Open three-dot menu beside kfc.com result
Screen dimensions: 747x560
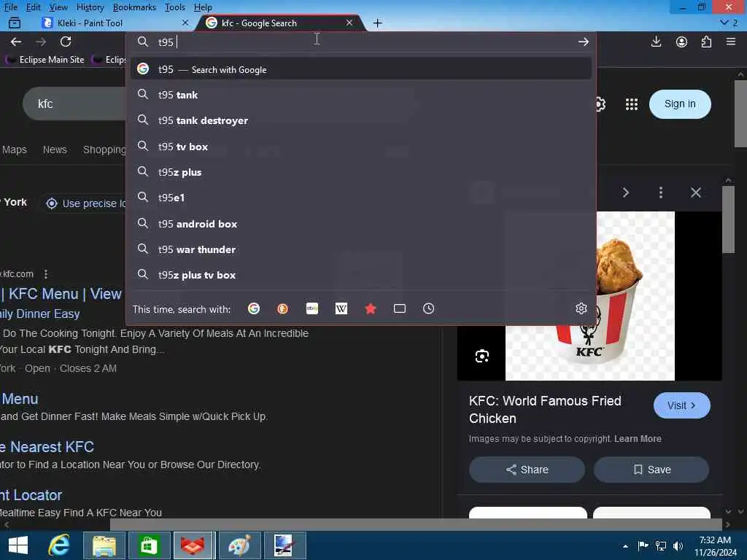[46, 274]
